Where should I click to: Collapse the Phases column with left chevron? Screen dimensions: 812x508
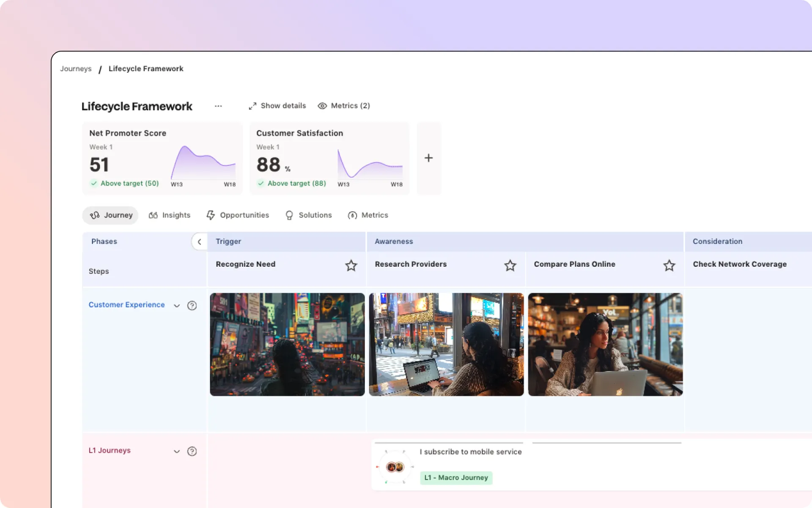point(199,242)
